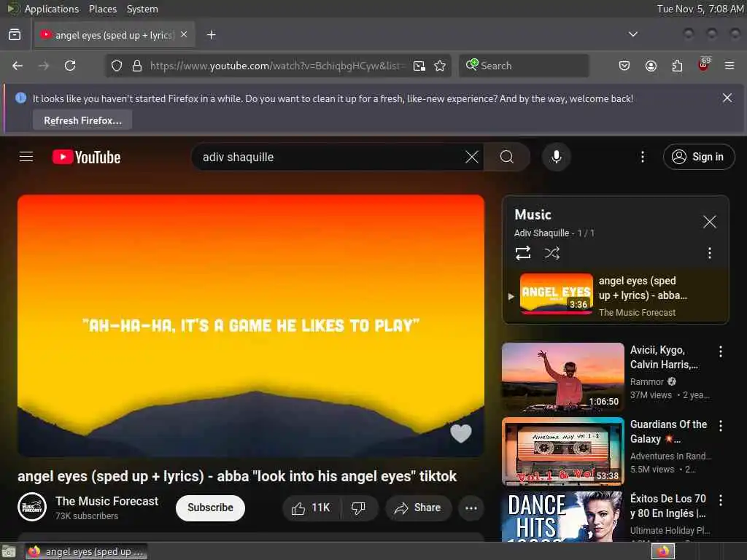747x560 pixels.
Task: Open The Music Forecast channel avatar
Action: pyautogui.click(x=32, y=507)
